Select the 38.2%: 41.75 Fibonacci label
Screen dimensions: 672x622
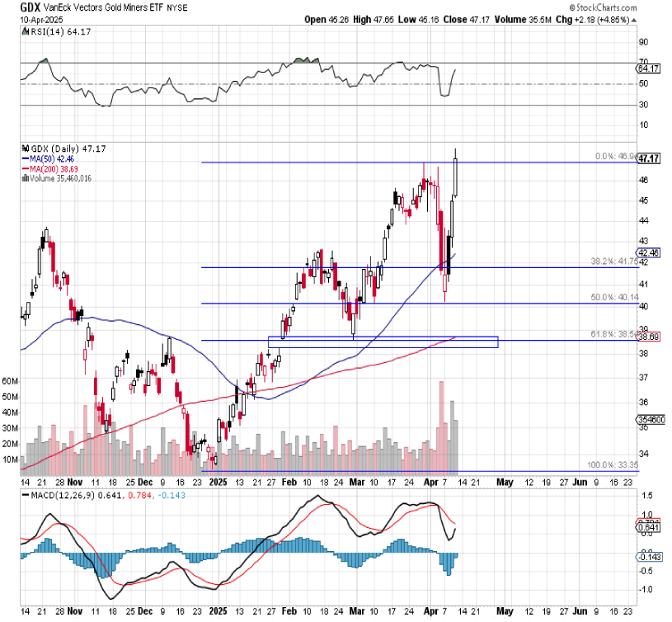614,261
